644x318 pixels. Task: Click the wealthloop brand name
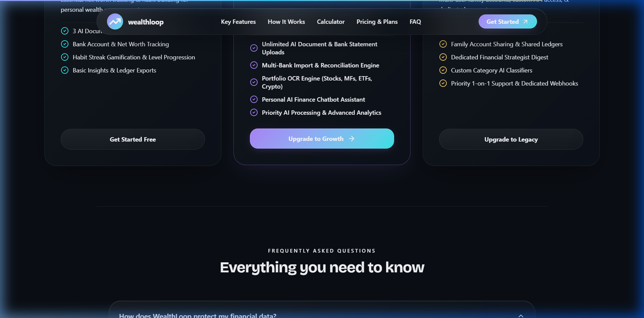tap(146, 22)
